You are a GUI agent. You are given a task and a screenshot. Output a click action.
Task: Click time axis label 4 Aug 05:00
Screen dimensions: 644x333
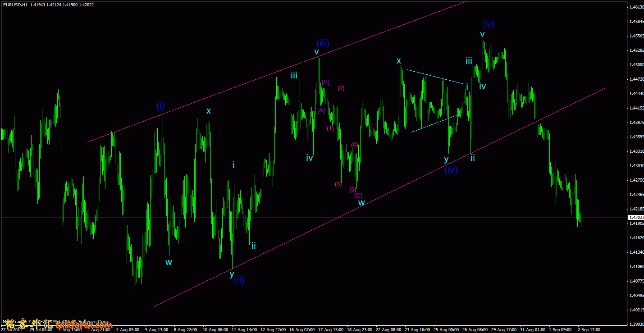[128, 329]
